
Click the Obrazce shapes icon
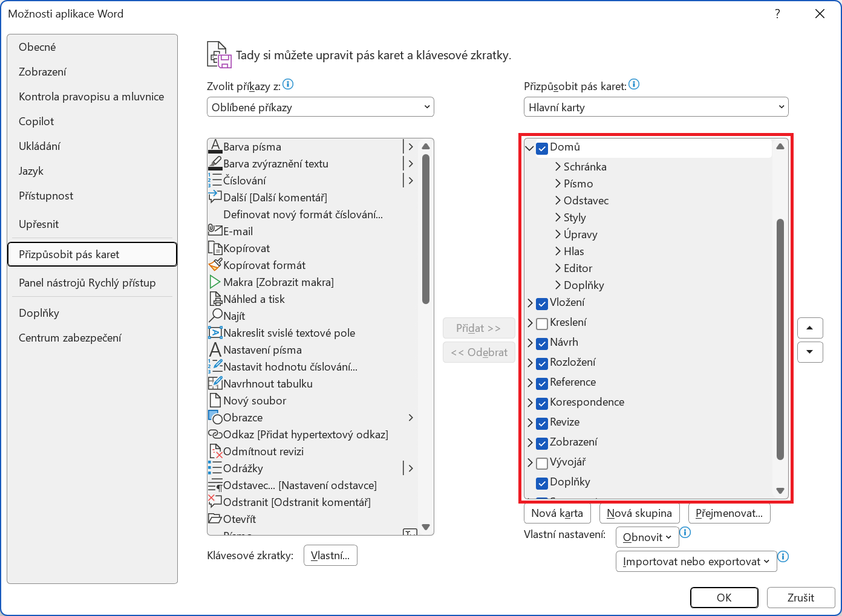coord(215,417)
